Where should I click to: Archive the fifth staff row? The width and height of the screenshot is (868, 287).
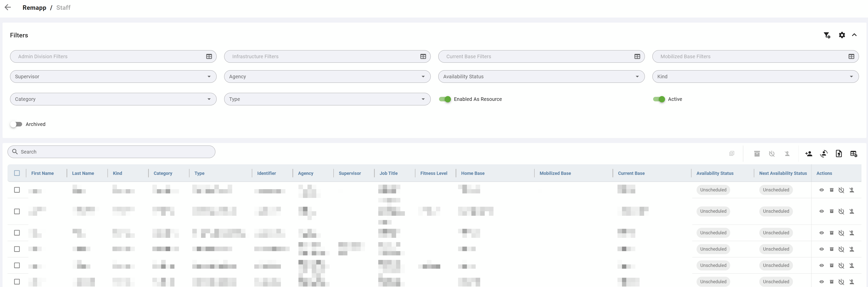831,265
